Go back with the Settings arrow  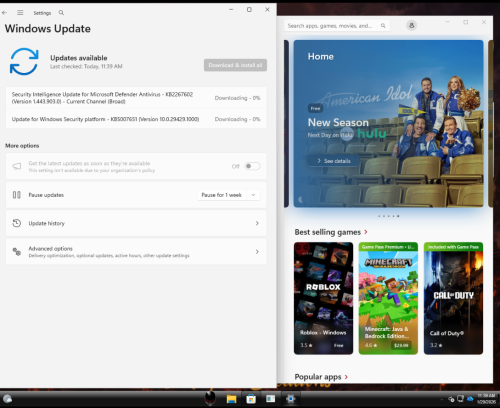pyautogui.click(x=4, y=13)
